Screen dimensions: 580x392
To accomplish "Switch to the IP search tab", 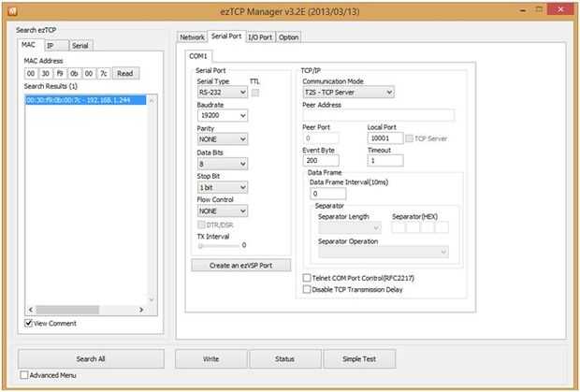I will click(56, 46).
